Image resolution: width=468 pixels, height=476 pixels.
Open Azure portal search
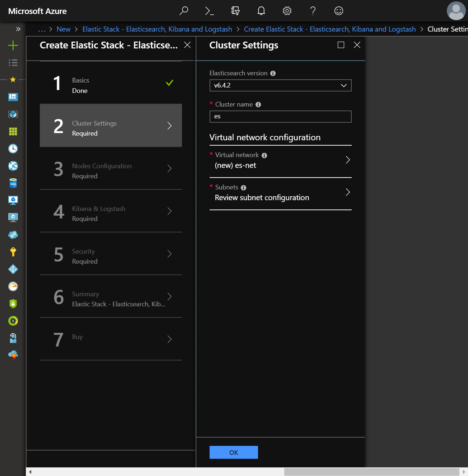184,11
